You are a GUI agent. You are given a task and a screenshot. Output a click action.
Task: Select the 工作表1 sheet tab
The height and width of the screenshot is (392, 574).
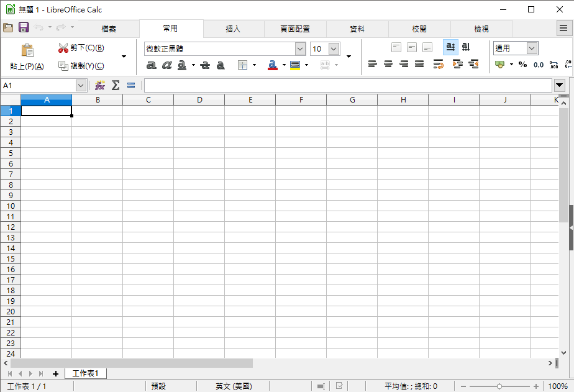(86, 373)
